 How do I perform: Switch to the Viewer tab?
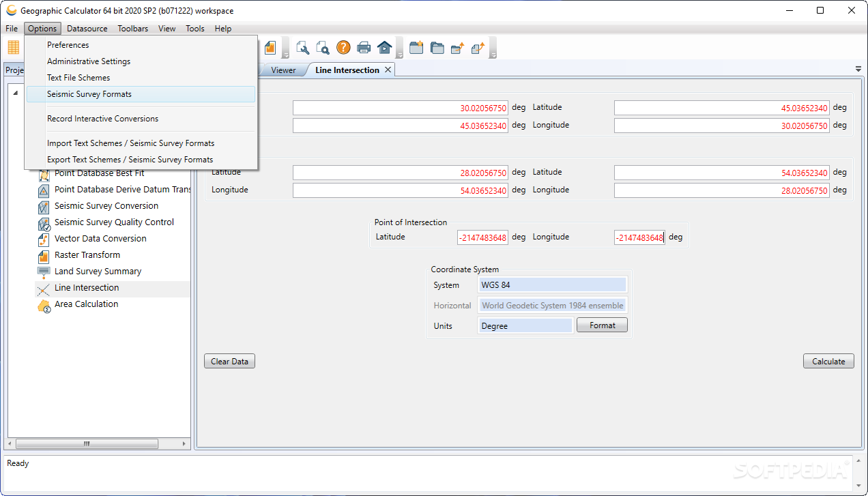(283, 70)
